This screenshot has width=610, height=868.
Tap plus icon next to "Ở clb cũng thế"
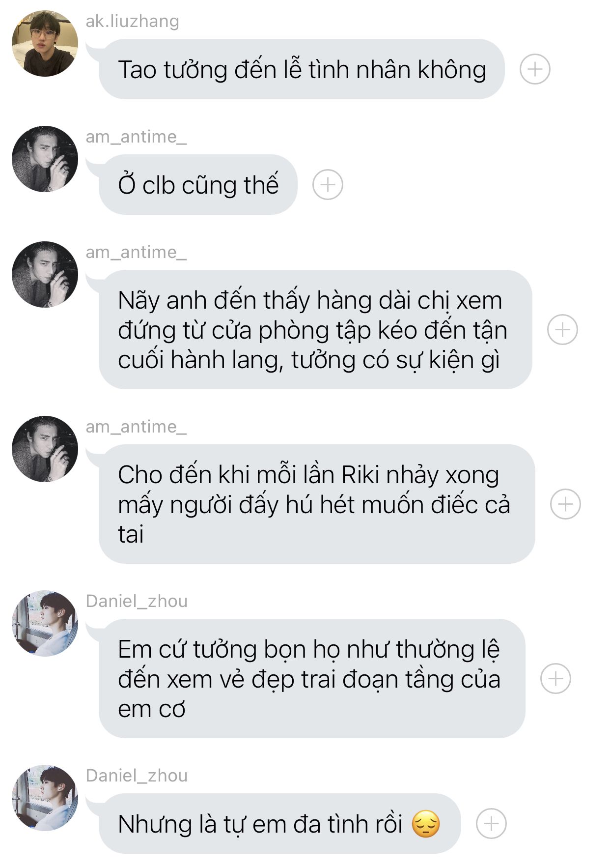point(328,185)
